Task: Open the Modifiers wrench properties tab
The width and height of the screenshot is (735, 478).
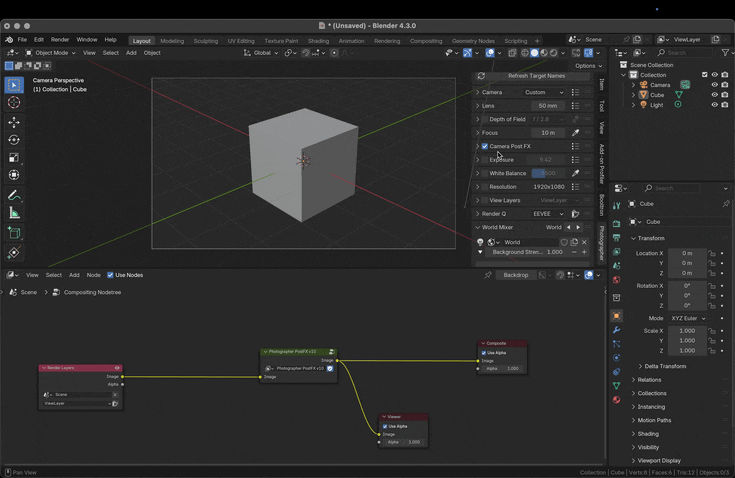Action: [x=616, y=330]
